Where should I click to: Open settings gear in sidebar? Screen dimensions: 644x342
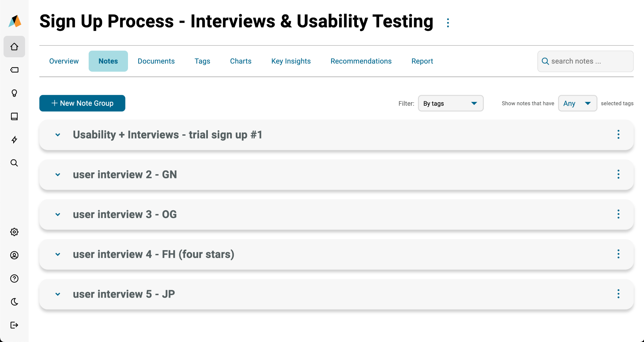[x=14, y=232]
